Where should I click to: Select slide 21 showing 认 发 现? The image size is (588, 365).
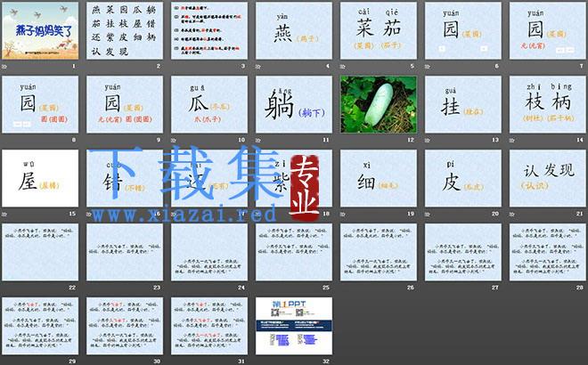pyautogui.click(x=548, y=178)
